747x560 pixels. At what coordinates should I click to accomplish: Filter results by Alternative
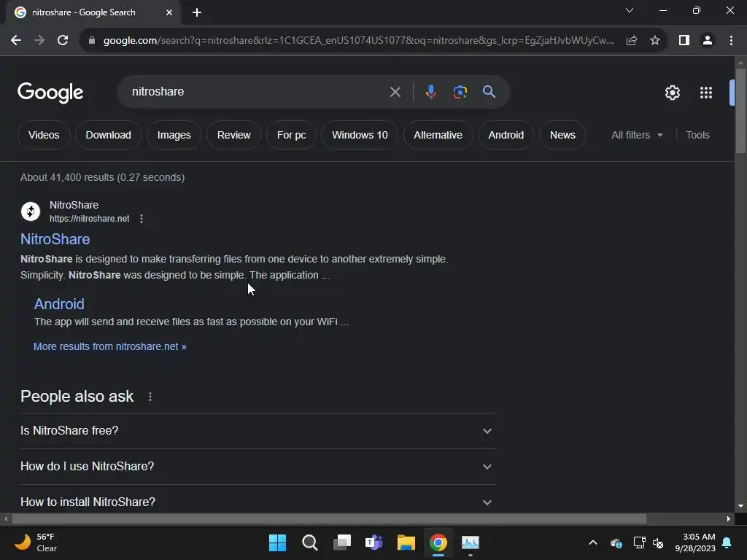point(438,135)
